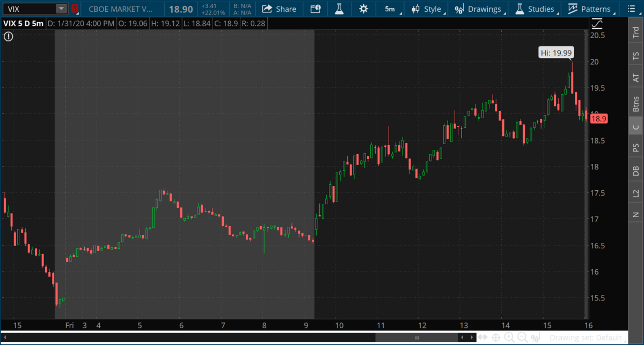Change the 5m timeframe
The width and height of the screenshot is (644, 345).
pos(390,9)
